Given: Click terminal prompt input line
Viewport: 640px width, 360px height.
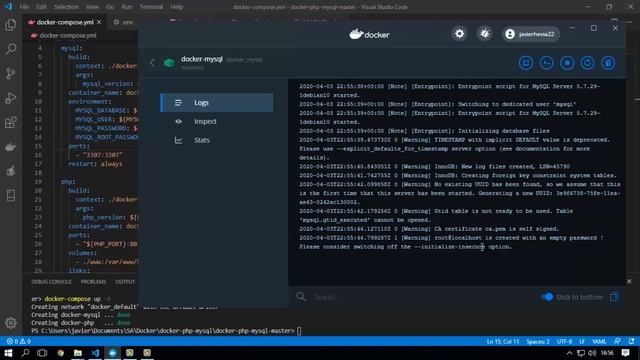Looking at the screenshot, I should click(166, 331).
